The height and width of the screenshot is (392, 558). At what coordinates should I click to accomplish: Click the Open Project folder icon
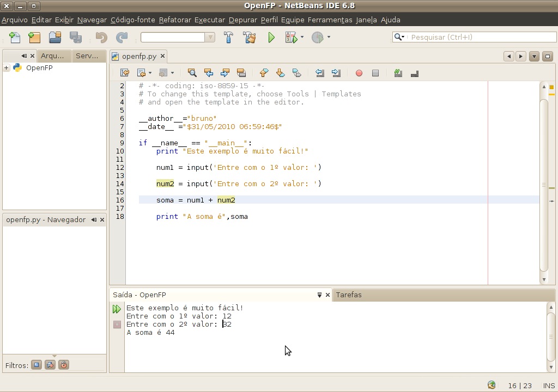54,38
